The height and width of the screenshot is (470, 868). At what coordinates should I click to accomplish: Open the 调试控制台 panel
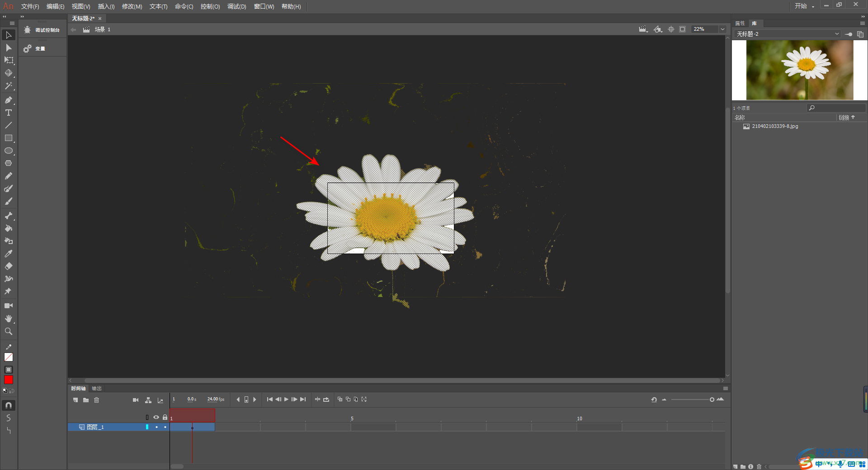click(42, 30)
